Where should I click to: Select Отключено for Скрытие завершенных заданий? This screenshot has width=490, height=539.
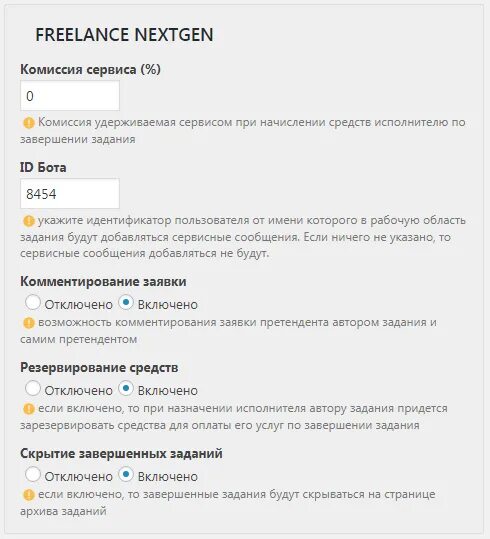[33, 474]
